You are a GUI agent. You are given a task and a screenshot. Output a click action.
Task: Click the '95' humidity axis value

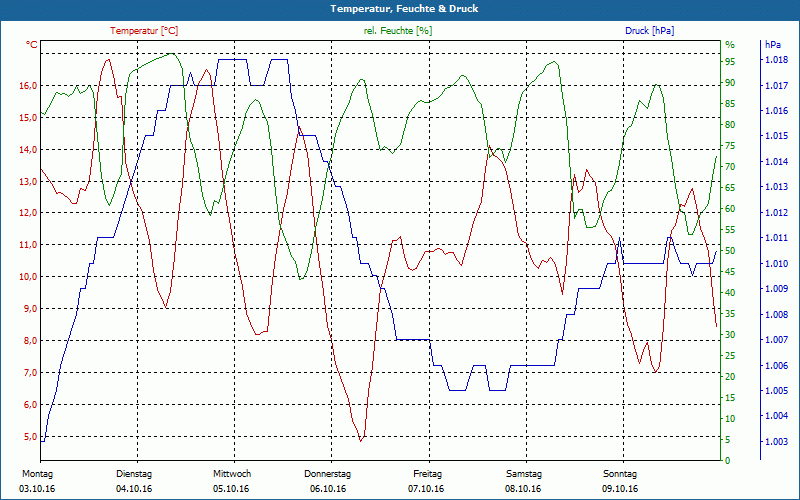point(730,62)
